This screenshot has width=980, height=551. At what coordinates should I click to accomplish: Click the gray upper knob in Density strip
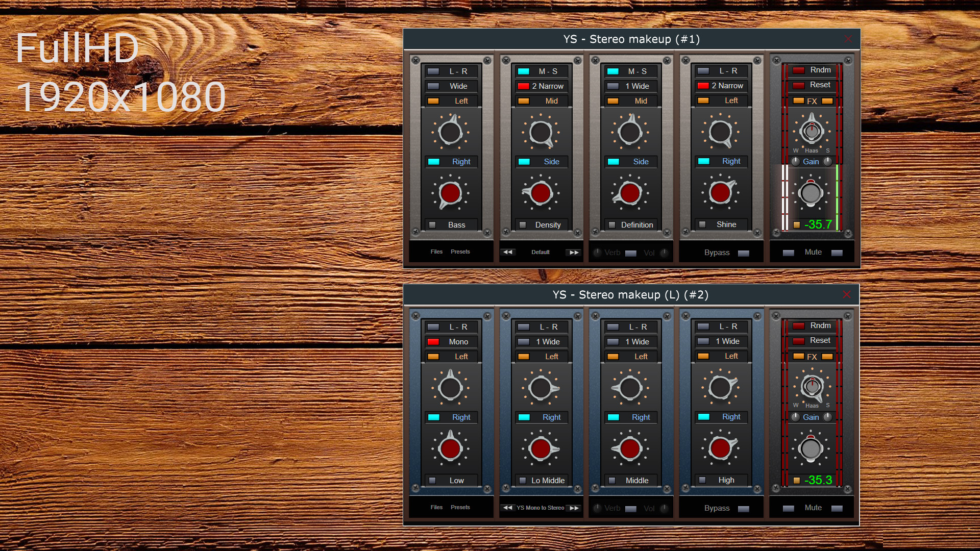541,133
